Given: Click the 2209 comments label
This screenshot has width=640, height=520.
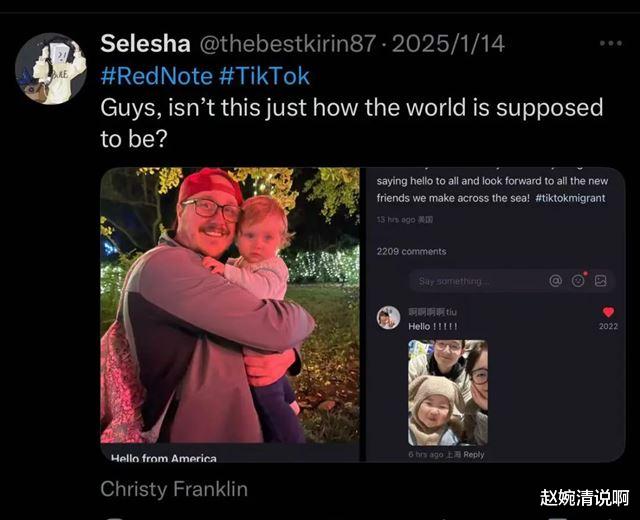Looking at the screenshot, I should (x=411, y=251).
